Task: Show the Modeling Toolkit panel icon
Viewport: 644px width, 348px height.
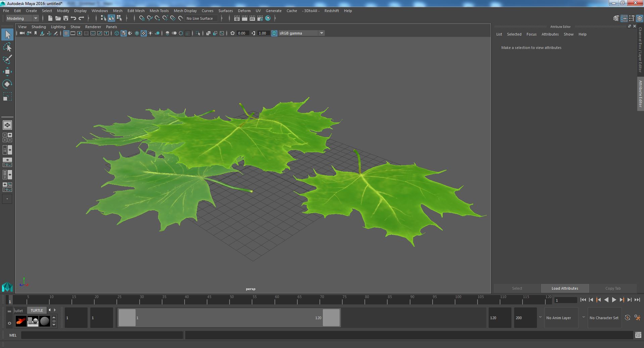Action: (x=616, y=18)
